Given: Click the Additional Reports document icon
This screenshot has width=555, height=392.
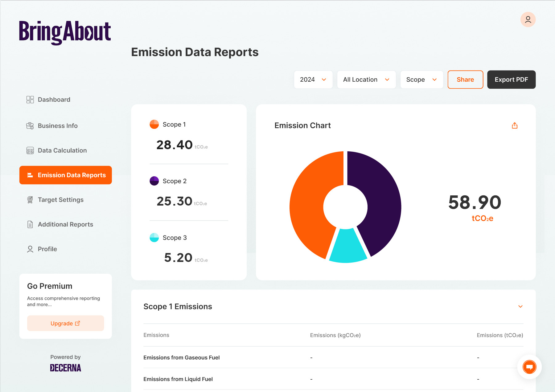Looking at the screenshot, I should 30,224.
